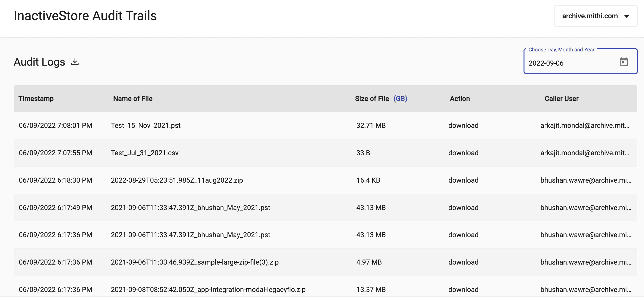Screen dimensions: 644x297
Task: Select the Test_Jul_31_2021.csv file name
Action: 145,153
